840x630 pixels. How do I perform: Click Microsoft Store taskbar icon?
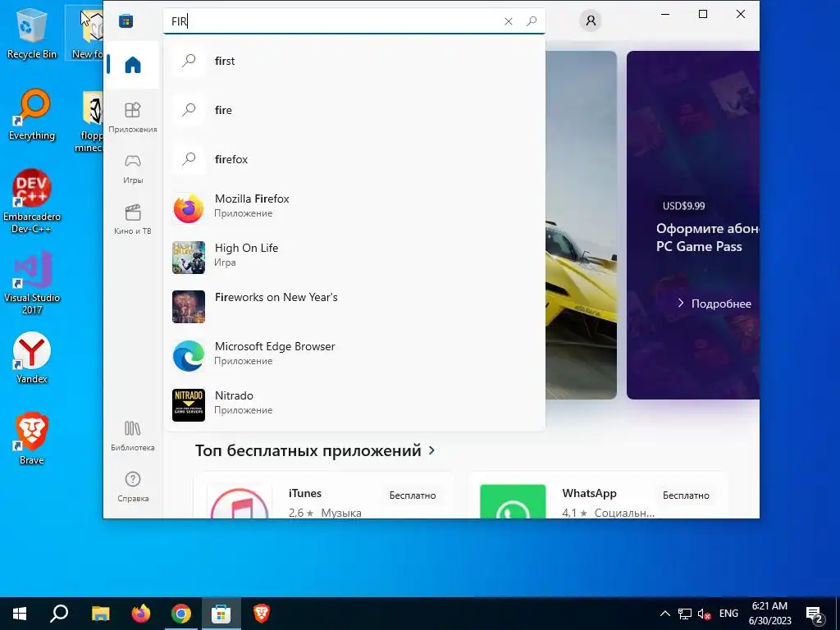(x=221, y=614)
